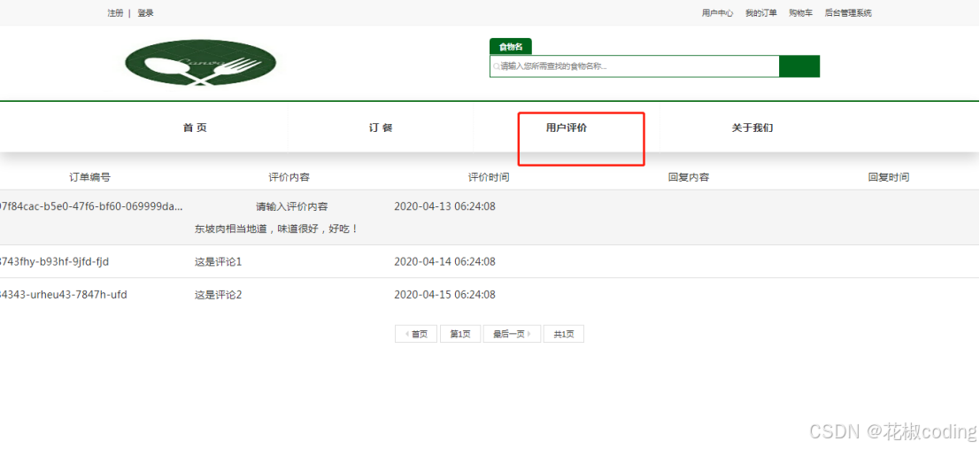Open the 订餐 navigation item

(381, 128)
